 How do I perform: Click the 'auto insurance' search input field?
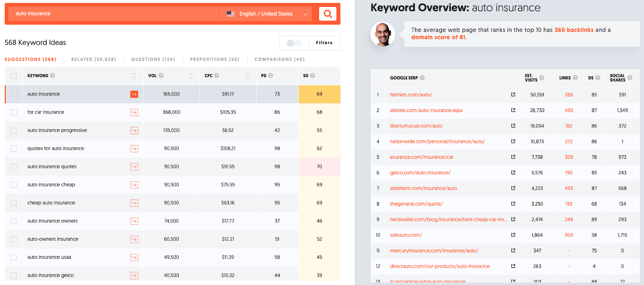tap(114, 14)
